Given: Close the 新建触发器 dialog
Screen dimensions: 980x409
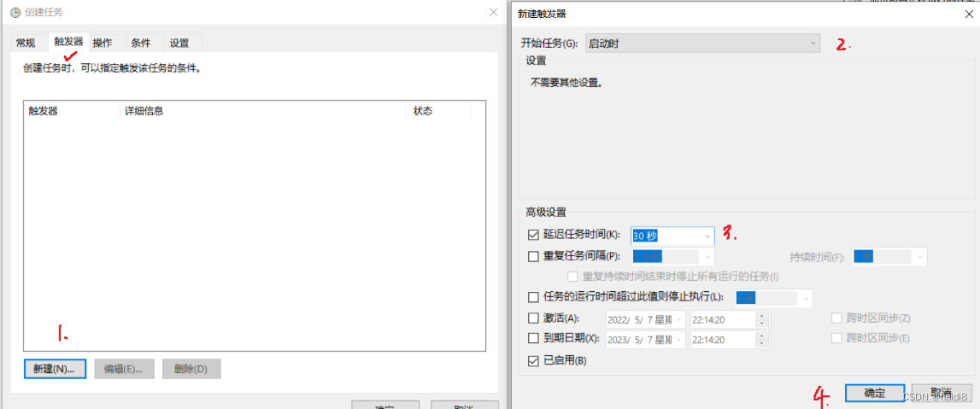Looking at the screenshot, I should click(x=969, y=14).
